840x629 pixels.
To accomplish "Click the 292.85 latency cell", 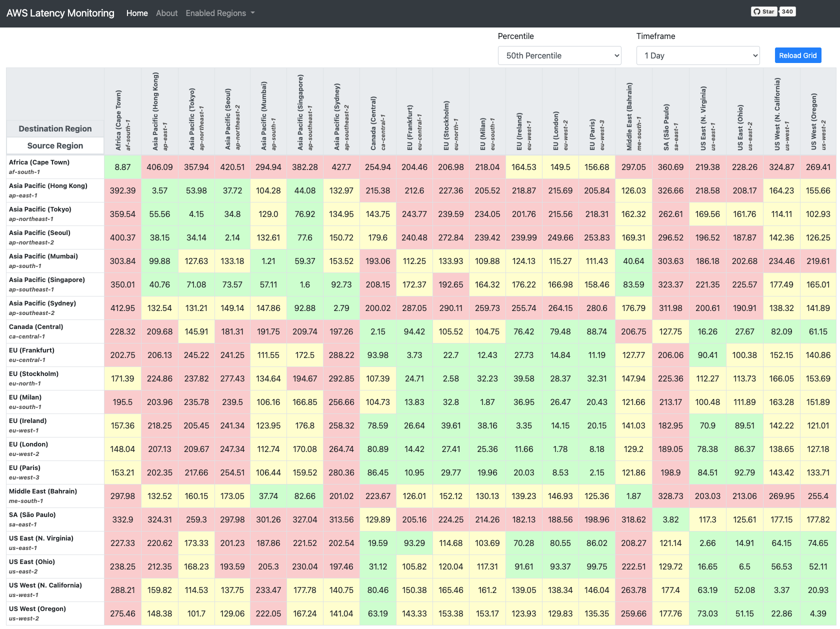I will pos(341,378).
